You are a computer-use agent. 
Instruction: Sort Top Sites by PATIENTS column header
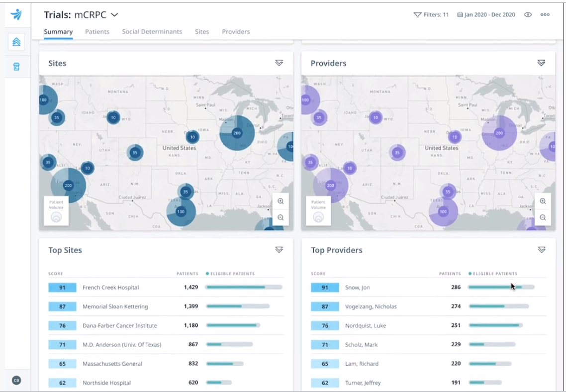click(188, 274)
